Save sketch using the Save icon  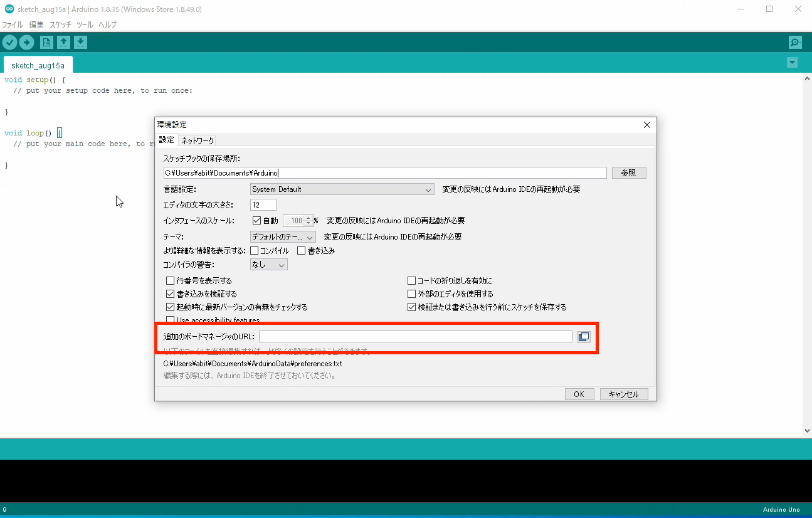tap(80, 42)
